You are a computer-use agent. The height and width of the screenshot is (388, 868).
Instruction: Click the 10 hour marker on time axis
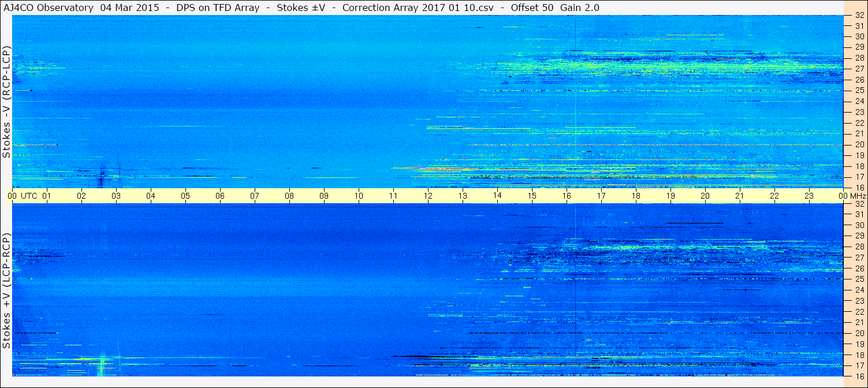point(359,196)
